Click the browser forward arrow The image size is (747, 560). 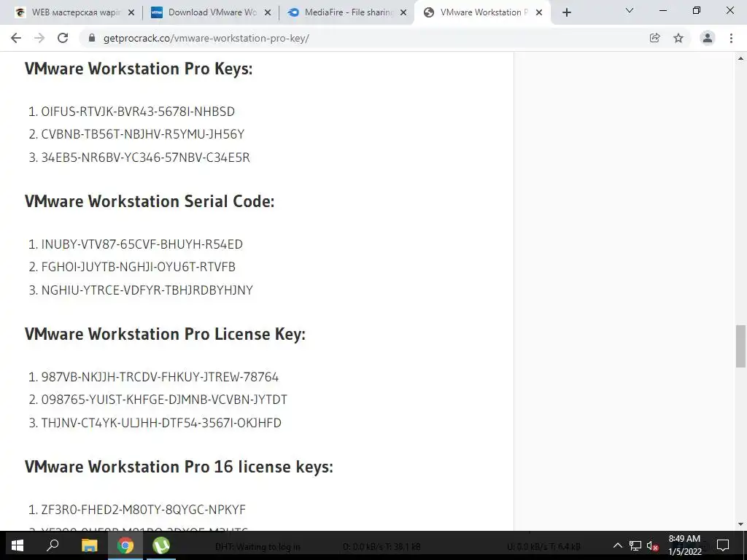point(39,38)
